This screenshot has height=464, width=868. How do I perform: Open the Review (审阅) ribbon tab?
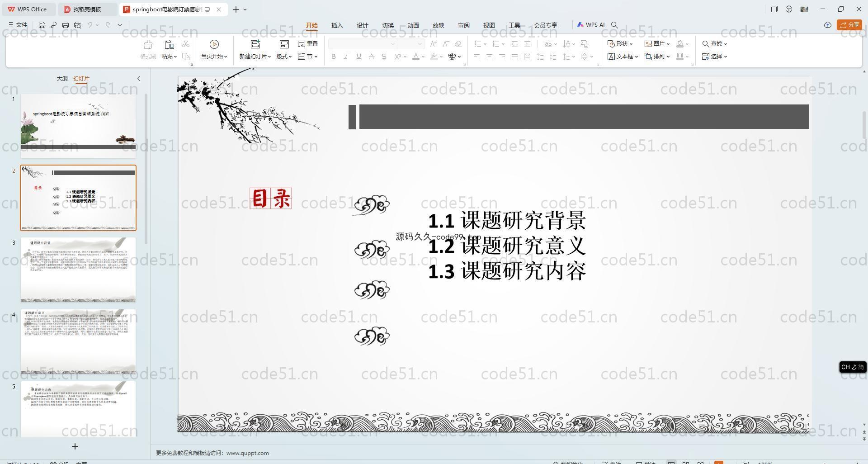(464, 25)
